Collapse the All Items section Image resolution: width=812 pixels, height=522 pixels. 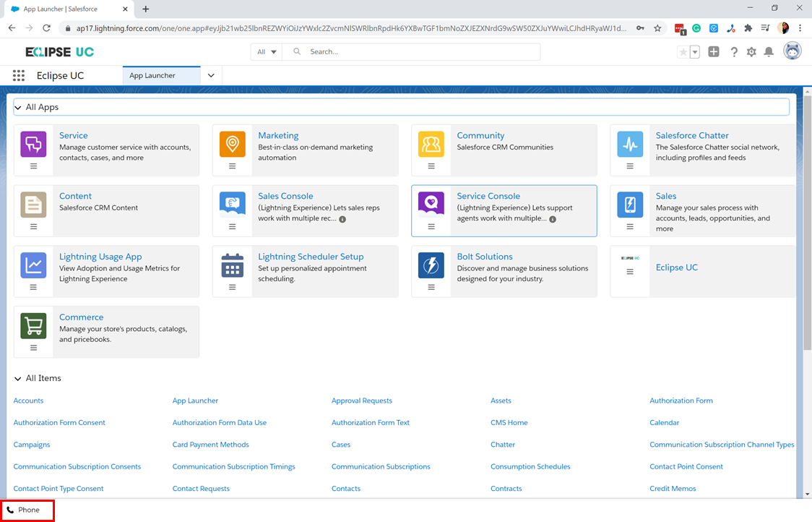click(18, 378)
